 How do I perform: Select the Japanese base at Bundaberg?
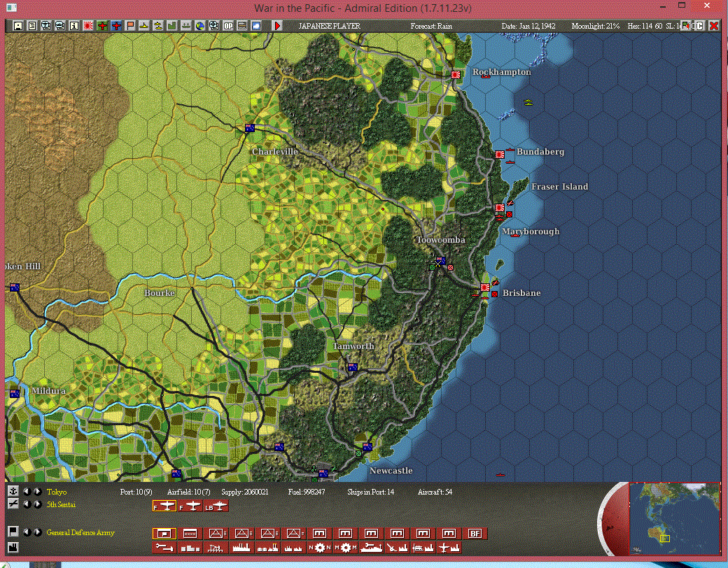[500, 155]
